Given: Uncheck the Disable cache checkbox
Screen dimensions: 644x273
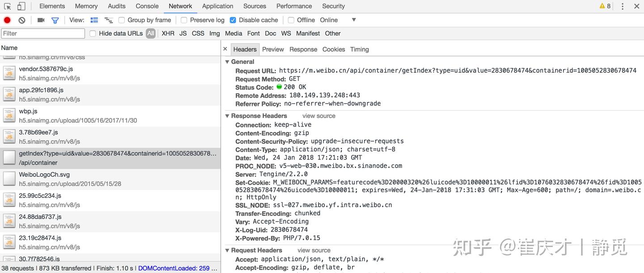Looking at the screenshot, I should click(233, 20).
